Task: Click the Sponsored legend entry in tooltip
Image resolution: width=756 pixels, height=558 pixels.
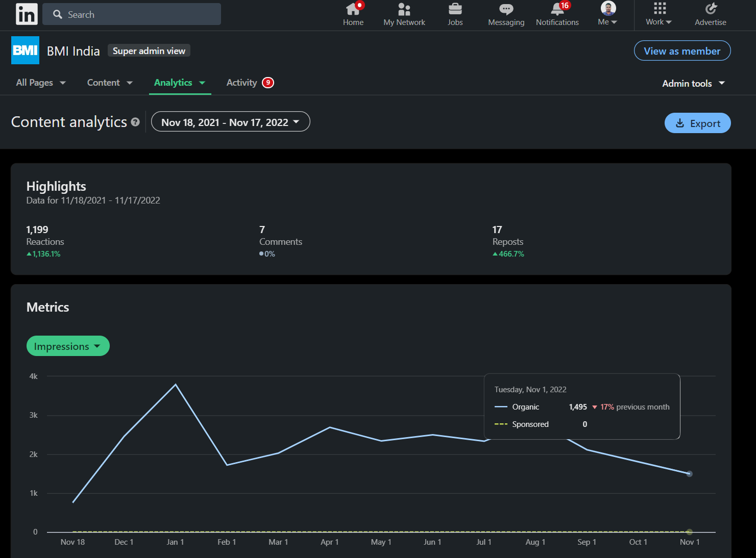Action: [522, 424]
